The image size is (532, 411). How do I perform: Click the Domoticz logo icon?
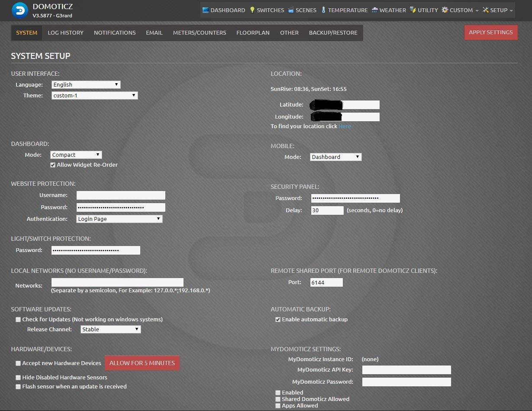click(19, 11)
